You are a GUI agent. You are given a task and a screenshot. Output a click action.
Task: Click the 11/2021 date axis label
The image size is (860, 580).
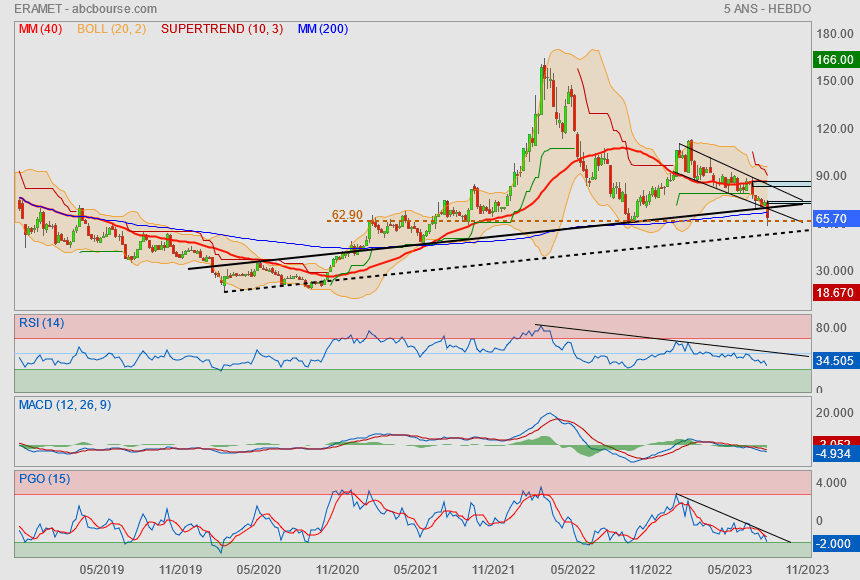[x=494, y=570]
